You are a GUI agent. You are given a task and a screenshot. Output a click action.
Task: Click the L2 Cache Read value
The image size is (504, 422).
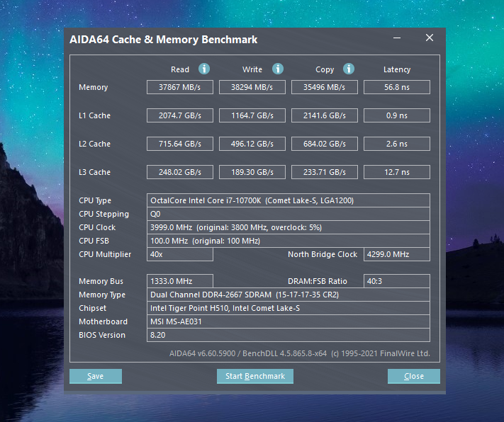tap(179, 144)
